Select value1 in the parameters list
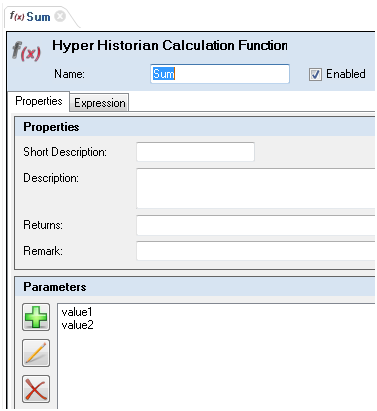 (x=77, y=312)
